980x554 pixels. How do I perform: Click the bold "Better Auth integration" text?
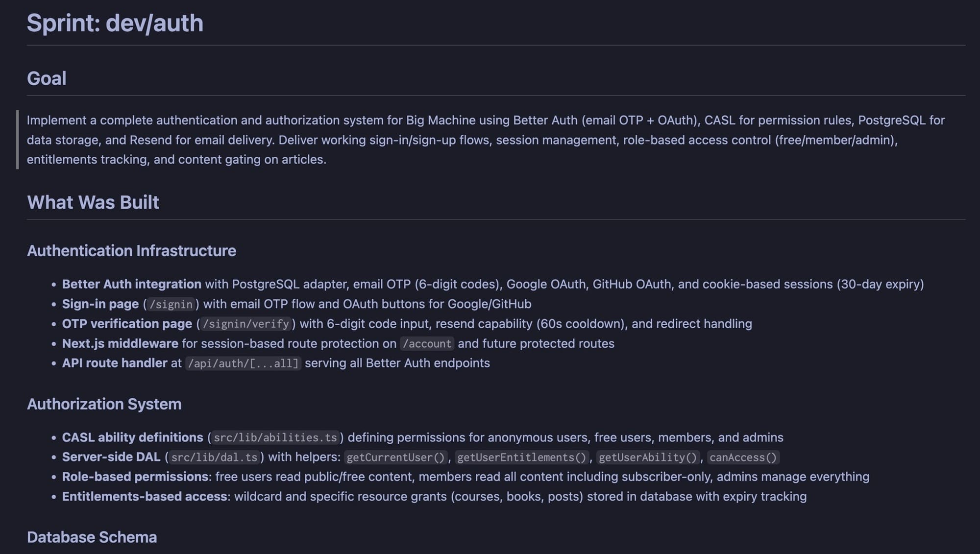(x=131, y=284)
